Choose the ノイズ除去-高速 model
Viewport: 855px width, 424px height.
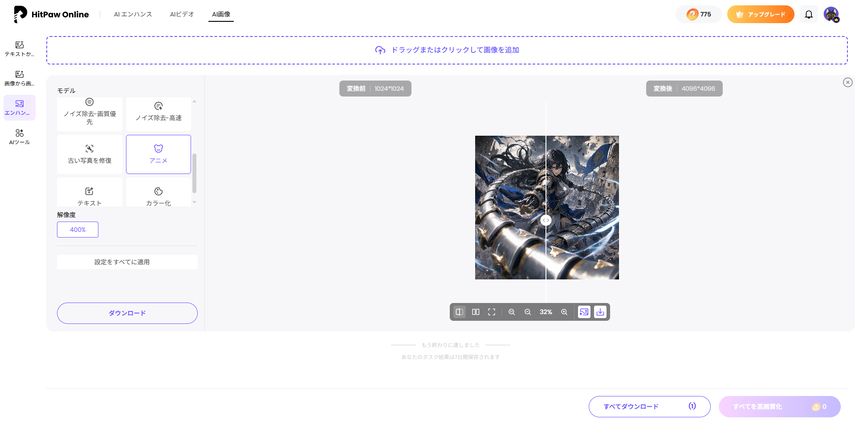pos(158,114)
